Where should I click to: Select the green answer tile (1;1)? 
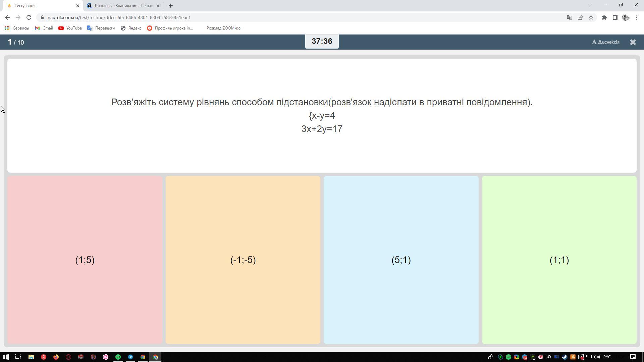[x=559, y=260]
